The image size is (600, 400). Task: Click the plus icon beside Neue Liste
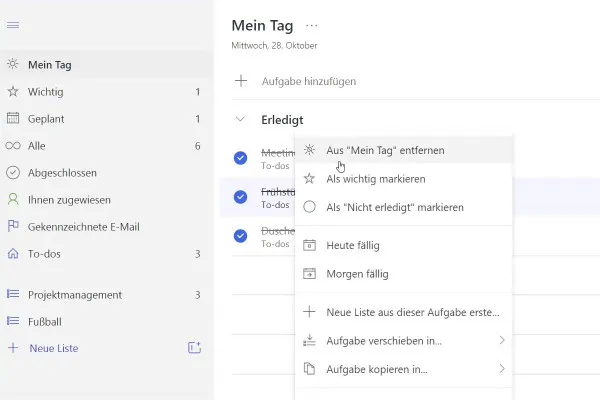13,348
